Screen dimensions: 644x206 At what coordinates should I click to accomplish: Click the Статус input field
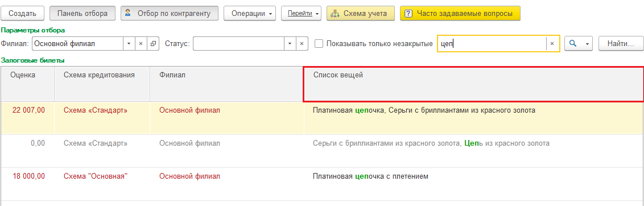point(238,44)
